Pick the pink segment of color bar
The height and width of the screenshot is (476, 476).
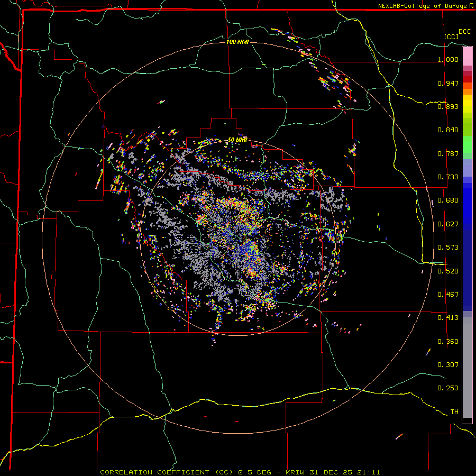[467, 57]
